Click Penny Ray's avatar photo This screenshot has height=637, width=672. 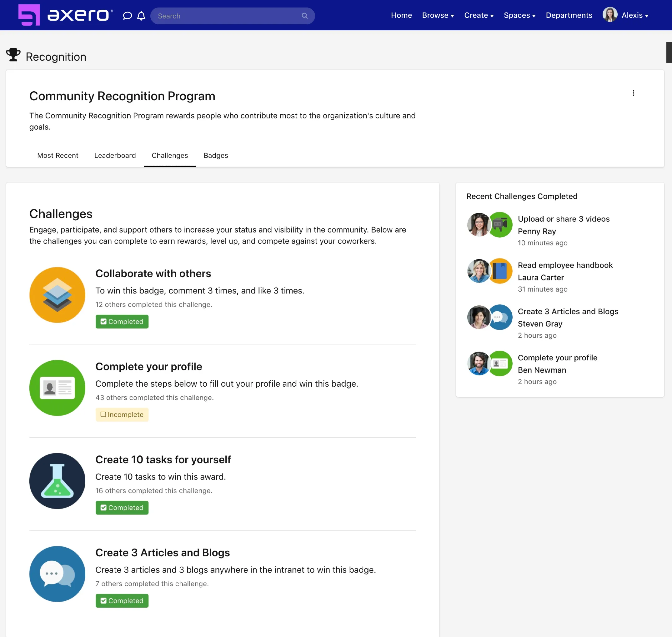479,225
